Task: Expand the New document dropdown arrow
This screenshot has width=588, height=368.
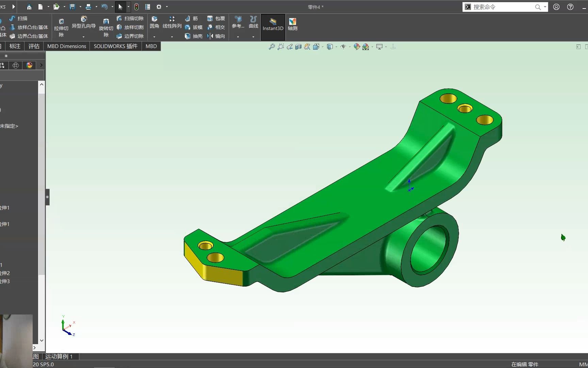Action: (48, 7)
